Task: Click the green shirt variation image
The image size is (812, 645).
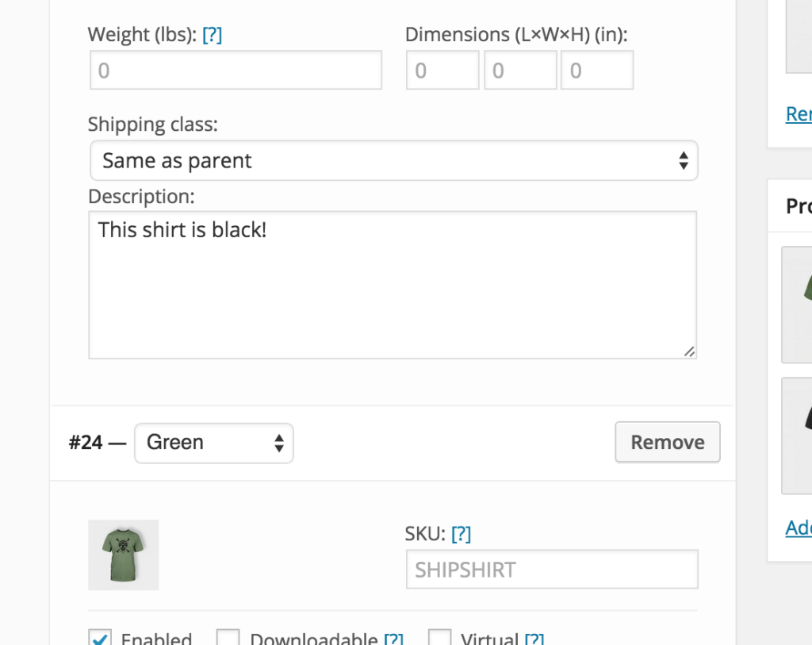Action: [x=123, y=554]
